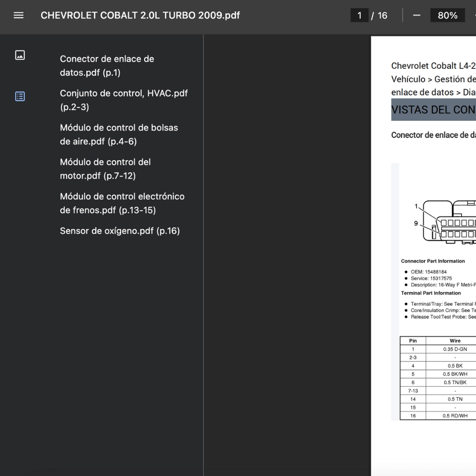
Task: Click table cell '0.5 TN/BK'
Action: (455, 382)
